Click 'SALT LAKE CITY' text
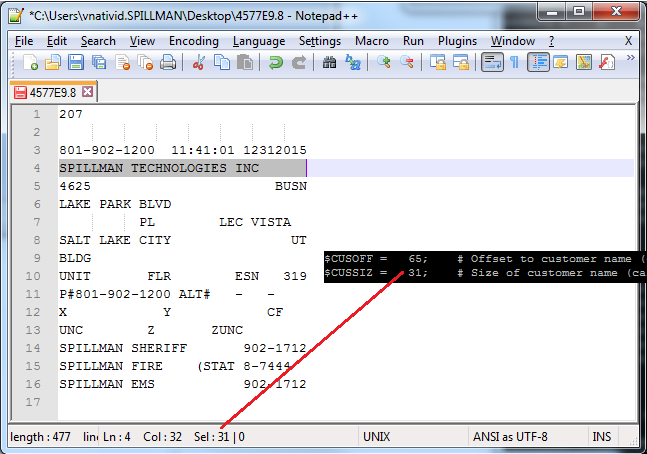 [x=115, y=240]
